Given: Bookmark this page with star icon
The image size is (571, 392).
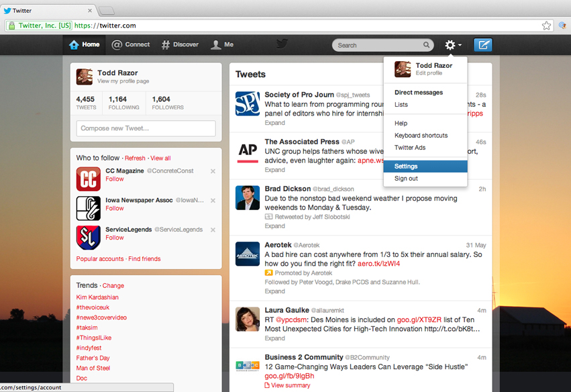Looking at the screenshot, I should (x=546, y=26).
